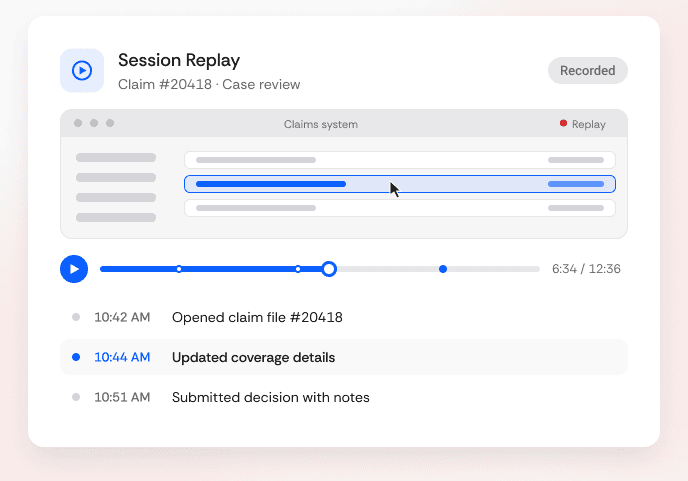Start playback with the round blue play button
Viewport: 688px width, 481px height.
click(x=74, y=269)
